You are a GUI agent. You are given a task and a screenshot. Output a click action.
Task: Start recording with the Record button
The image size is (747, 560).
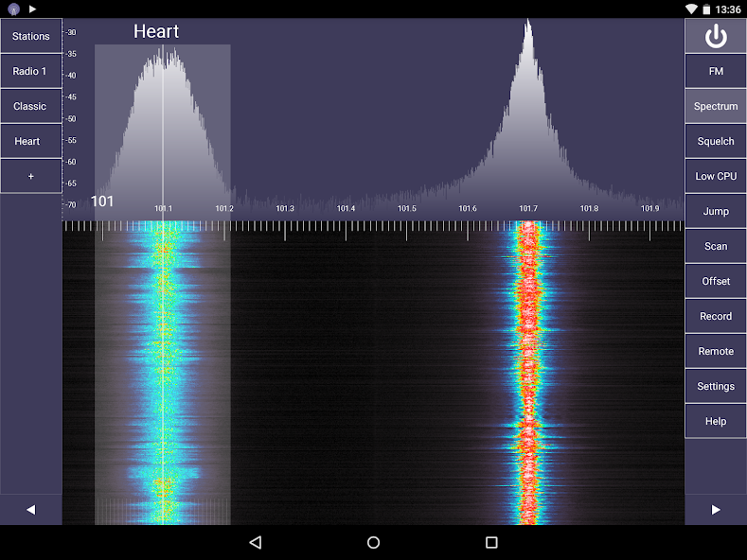click(x=716, y=316)
